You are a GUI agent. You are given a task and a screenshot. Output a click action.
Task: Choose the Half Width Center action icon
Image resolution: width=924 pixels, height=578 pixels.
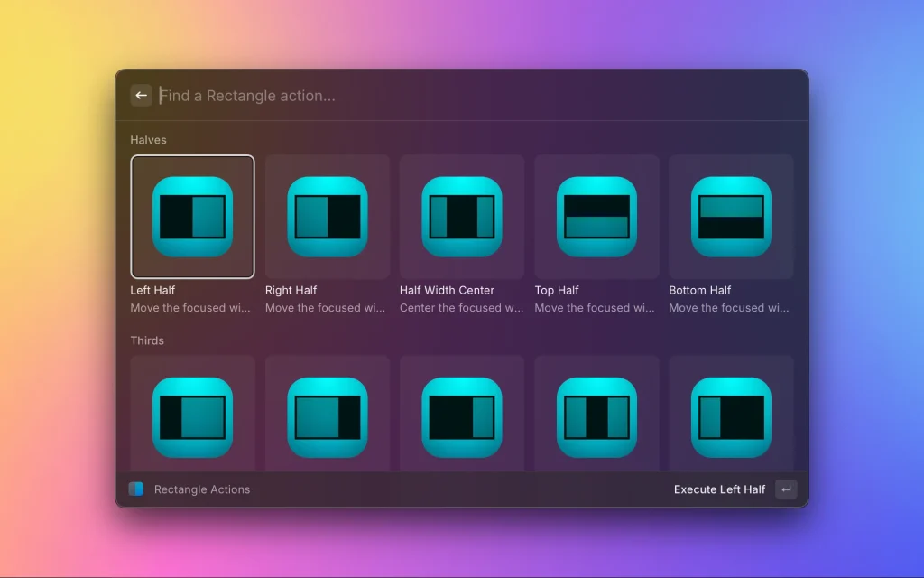coord(461,216)
